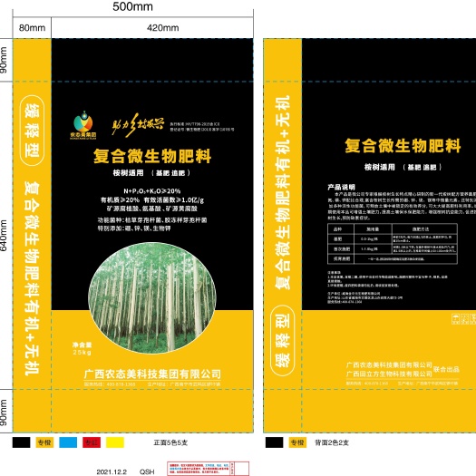The height and width of the screenshot is (476, 476).
Task: Click the 特别添加 line
Action: pos(134,228)
